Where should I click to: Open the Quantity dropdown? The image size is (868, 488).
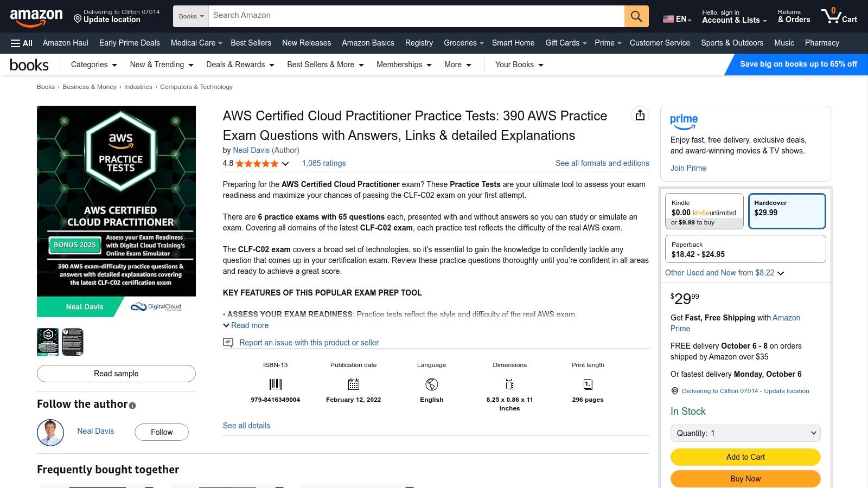point(745,433)
